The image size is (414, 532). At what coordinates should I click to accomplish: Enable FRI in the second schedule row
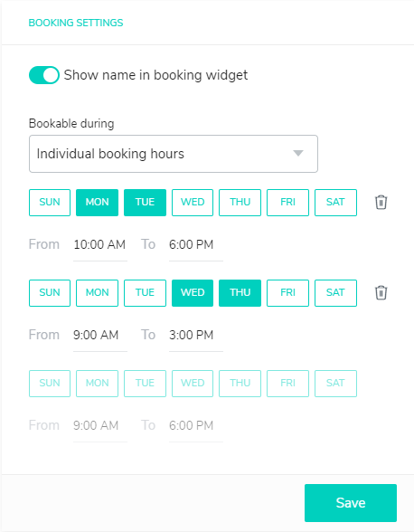287,293
